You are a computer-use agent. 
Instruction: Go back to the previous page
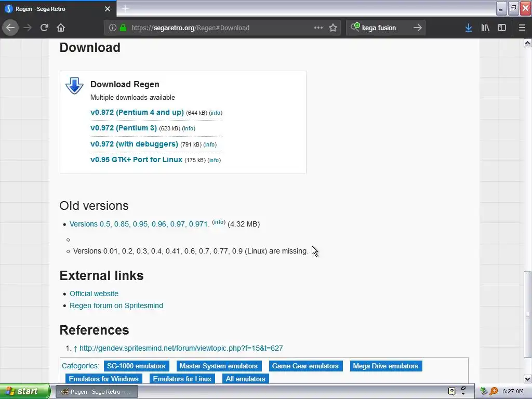coord(10,28)
